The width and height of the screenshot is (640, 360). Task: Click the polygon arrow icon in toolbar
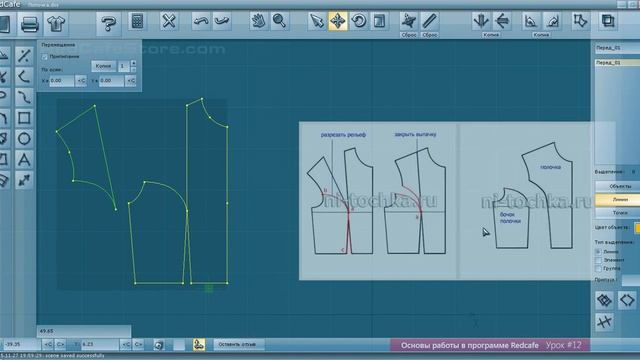click(580, 21)
